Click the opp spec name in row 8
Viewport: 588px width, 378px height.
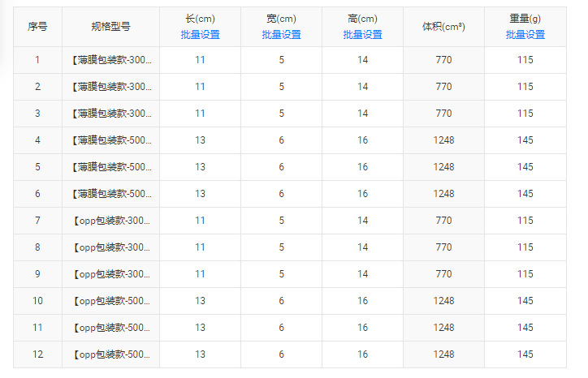point(111,247)
